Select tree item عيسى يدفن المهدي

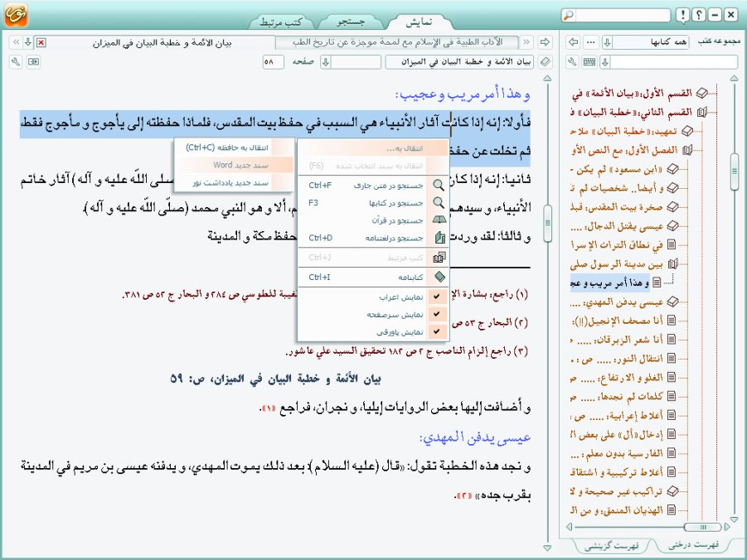click(617, 302)
